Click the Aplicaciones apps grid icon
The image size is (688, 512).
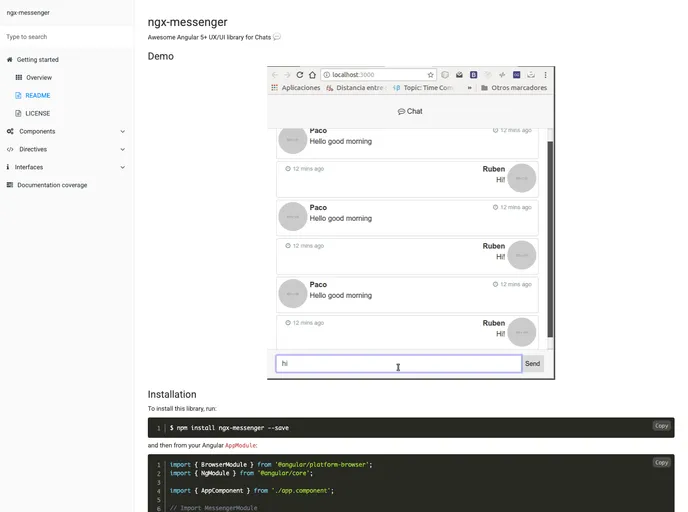pyautogui.click(x=275, y=88)
